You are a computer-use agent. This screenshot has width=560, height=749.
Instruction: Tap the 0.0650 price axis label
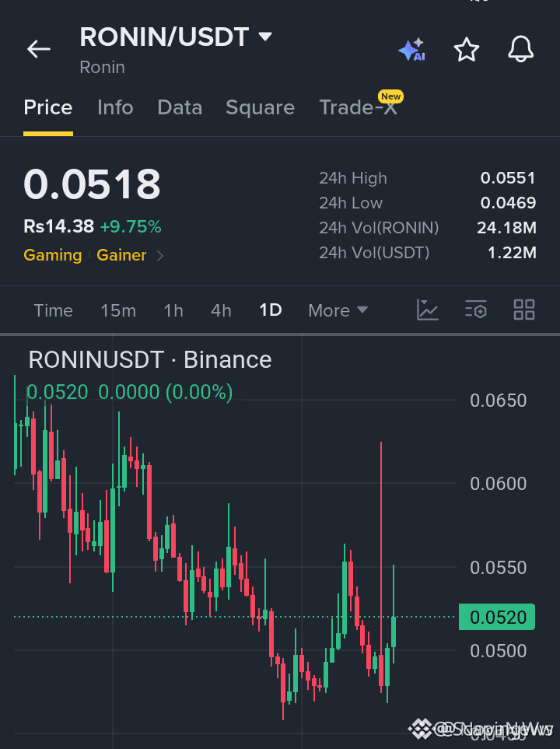tap(498, 401)
